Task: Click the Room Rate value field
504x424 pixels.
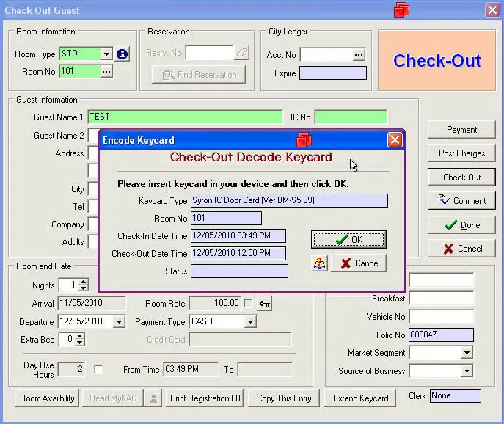Action: point(215,303)
